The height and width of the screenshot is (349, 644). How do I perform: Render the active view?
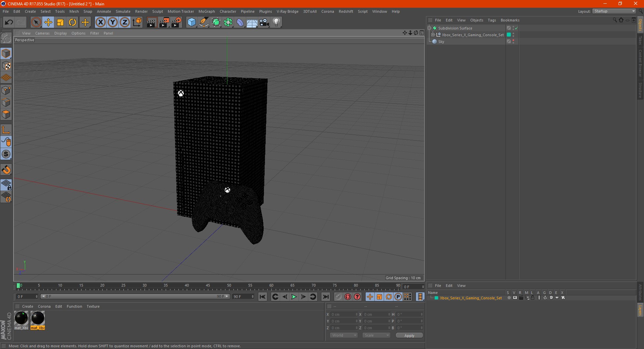152,22
